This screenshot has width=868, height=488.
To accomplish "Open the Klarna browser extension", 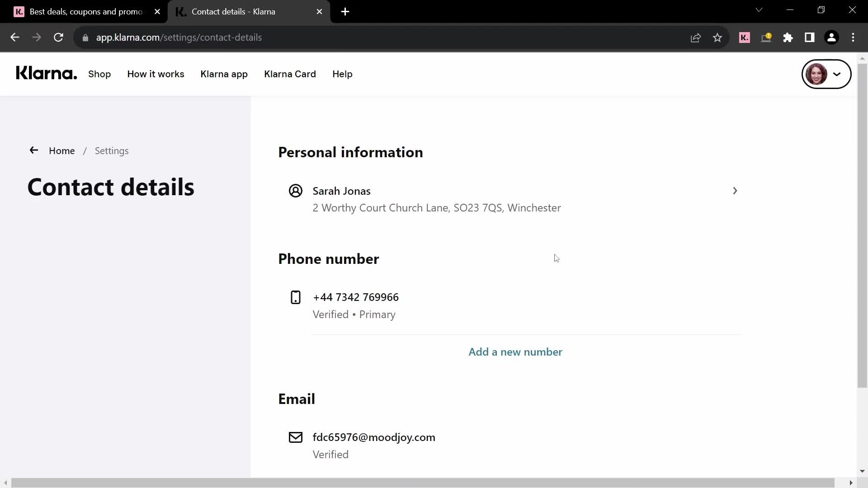I will (x=745, y=38).
